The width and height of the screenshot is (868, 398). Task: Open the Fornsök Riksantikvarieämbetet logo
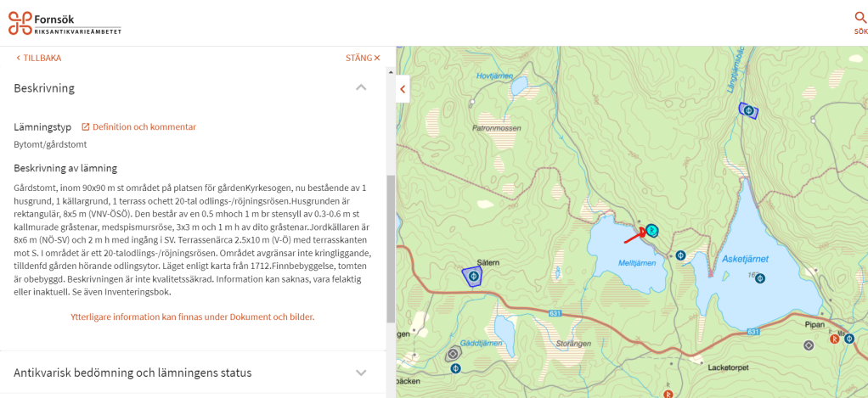65,23
